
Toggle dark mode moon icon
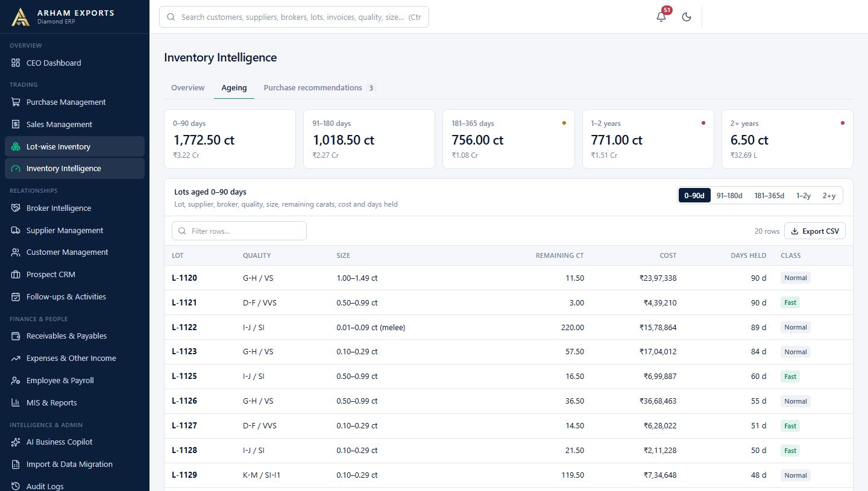click(686, 17)
